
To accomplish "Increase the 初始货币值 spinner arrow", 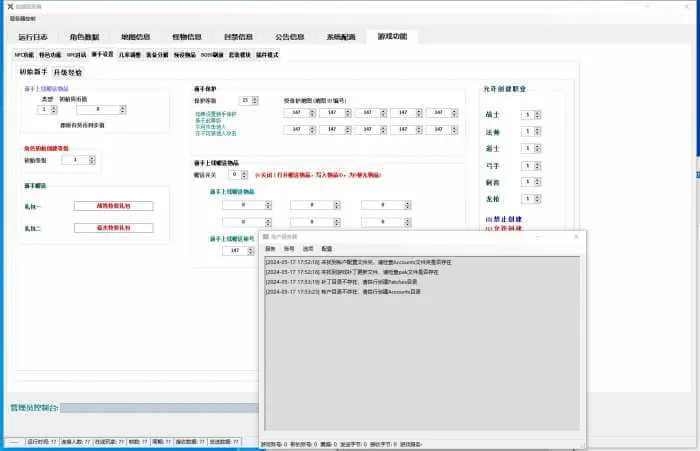I will pyautogui.click(x=123, y=107).
